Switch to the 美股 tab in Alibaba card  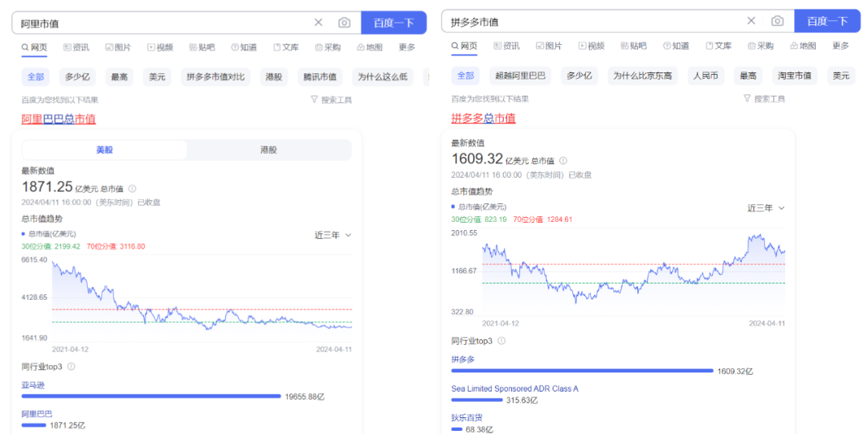[x=104, y=150]
